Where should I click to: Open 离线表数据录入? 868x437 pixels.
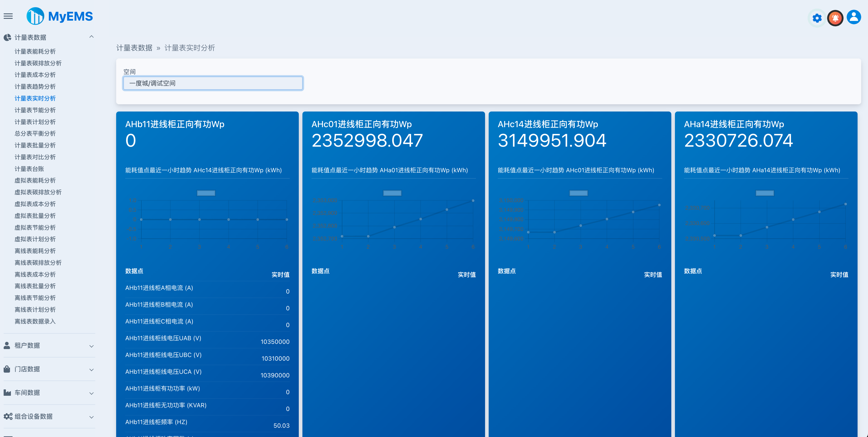click(35, 322)
